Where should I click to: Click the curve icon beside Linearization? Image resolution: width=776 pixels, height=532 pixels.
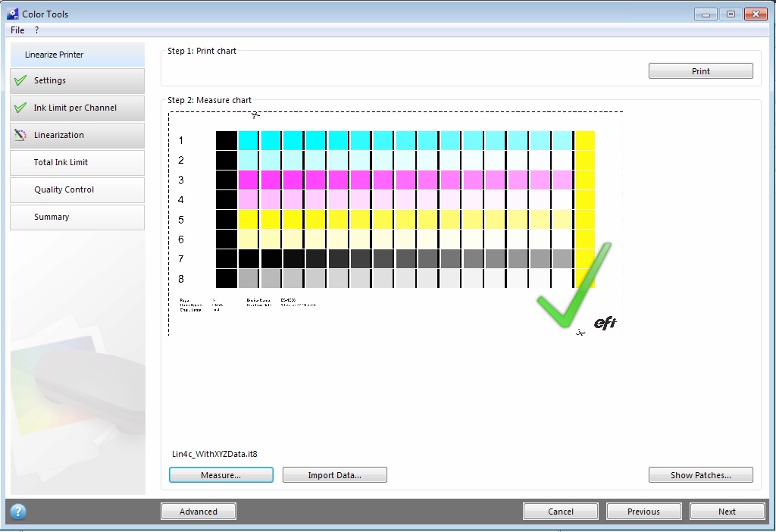pos(20,135)
